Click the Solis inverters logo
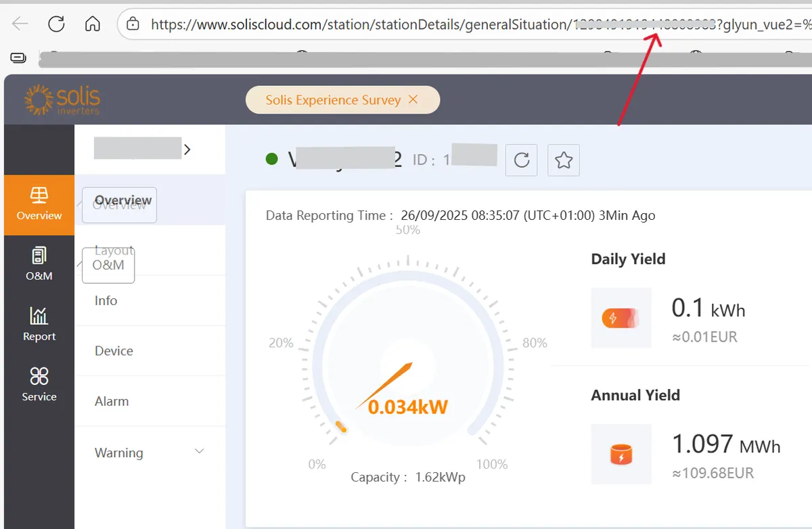812x529 pixels. [62, 99]
